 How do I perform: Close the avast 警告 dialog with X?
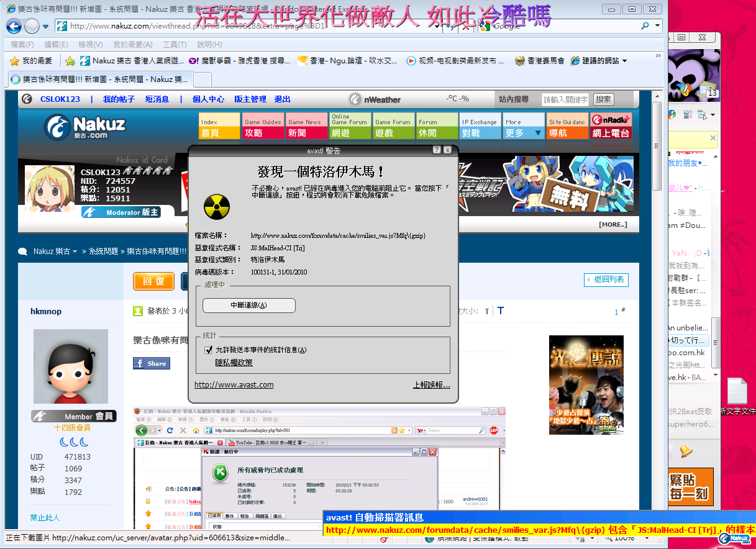[448, 150]
